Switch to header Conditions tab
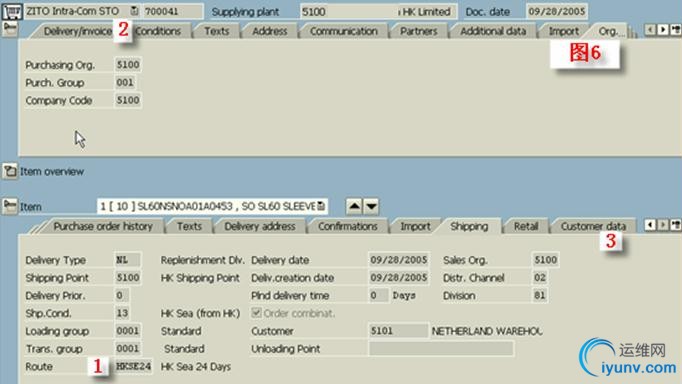This screenshot has height=384, width=682. click(158, 31)
